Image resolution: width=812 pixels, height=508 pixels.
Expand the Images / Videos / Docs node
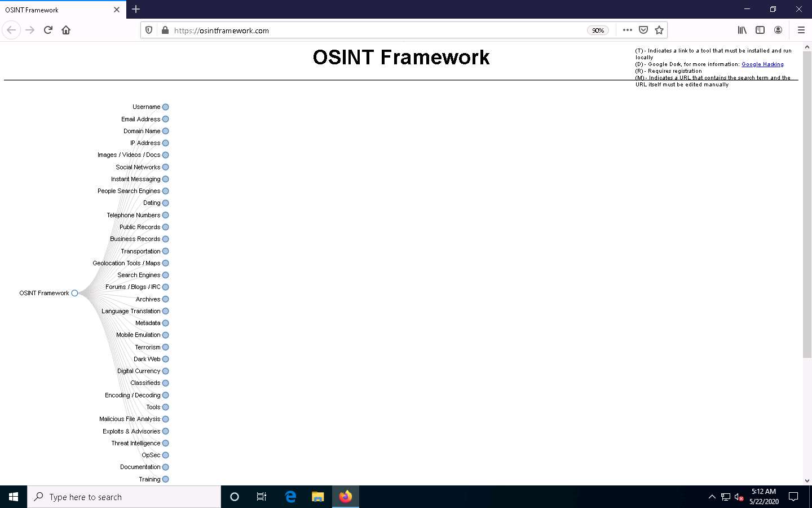point(166,155)
